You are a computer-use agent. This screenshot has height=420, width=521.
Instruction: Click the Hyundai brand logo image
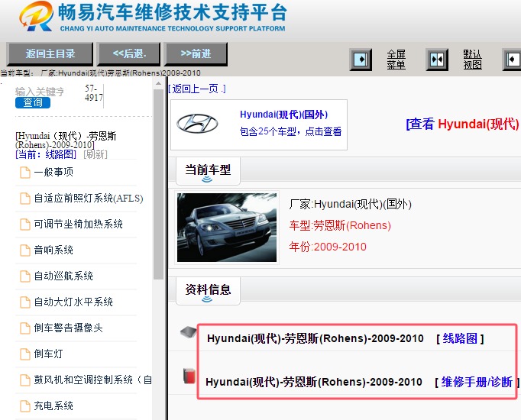197,124
